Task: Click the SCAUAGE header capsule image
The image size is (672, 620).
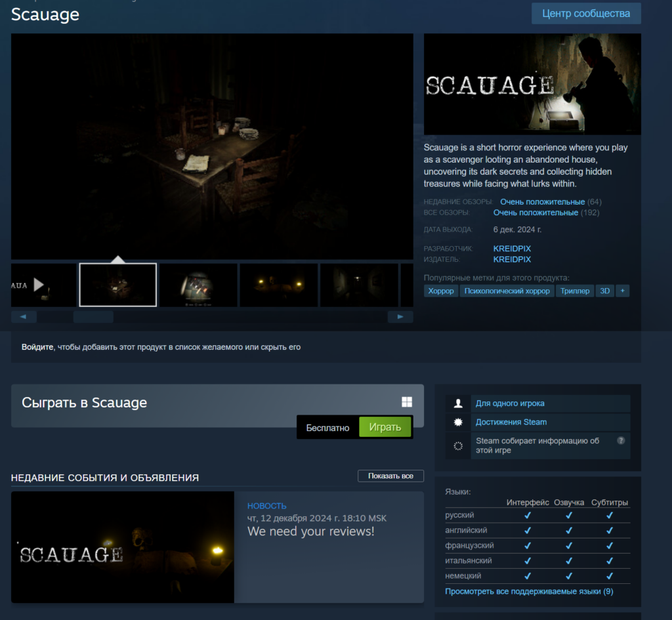Action: coord(532,84)
